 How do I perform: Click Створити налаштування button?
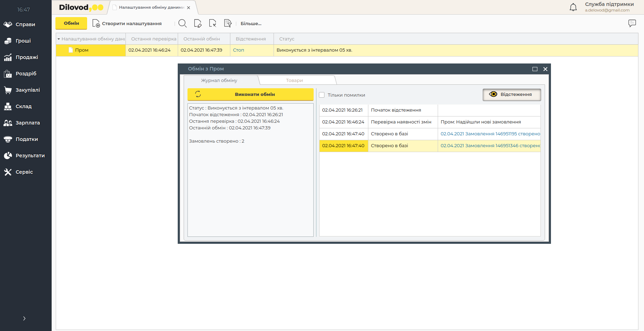click(127, 24)
